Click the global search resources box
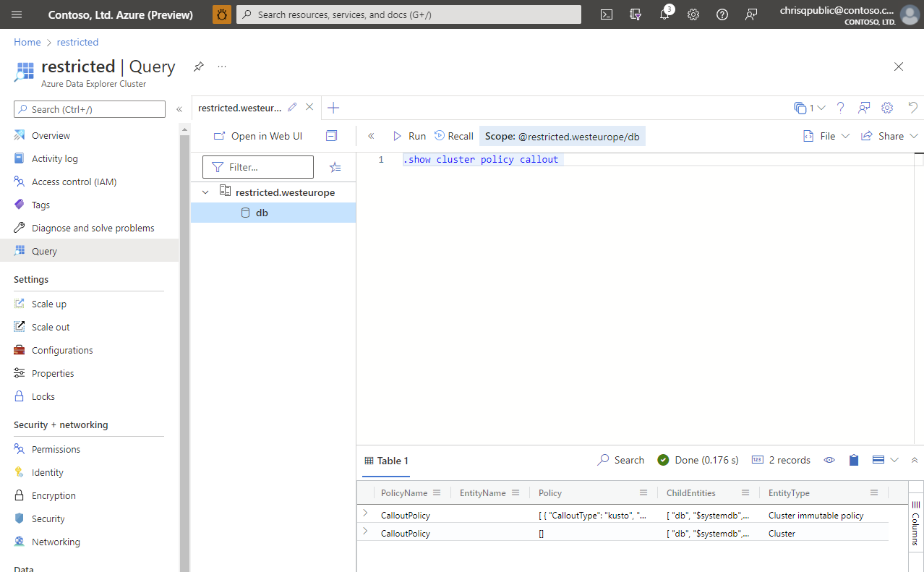Viewport: 924px width, 572px height. 408,14
